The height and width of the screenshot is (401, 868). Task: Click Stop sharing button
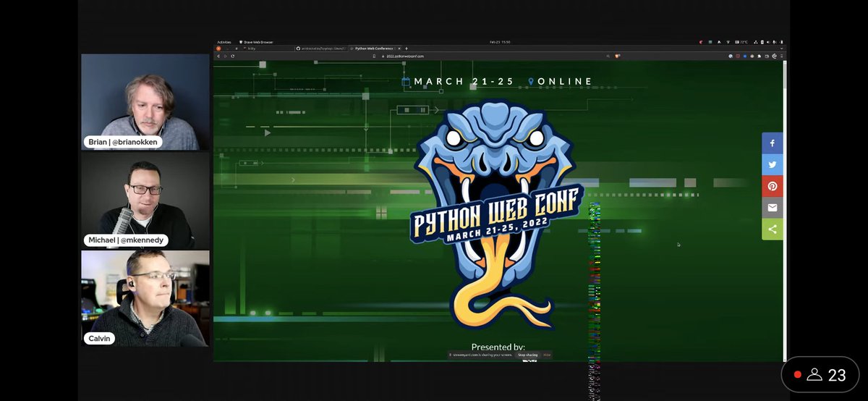tap(527, 355)
